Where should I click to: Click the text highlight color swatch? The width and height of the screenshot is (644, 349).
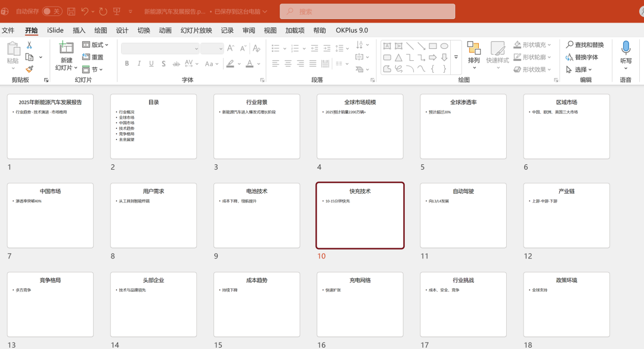tap(230, 64)
